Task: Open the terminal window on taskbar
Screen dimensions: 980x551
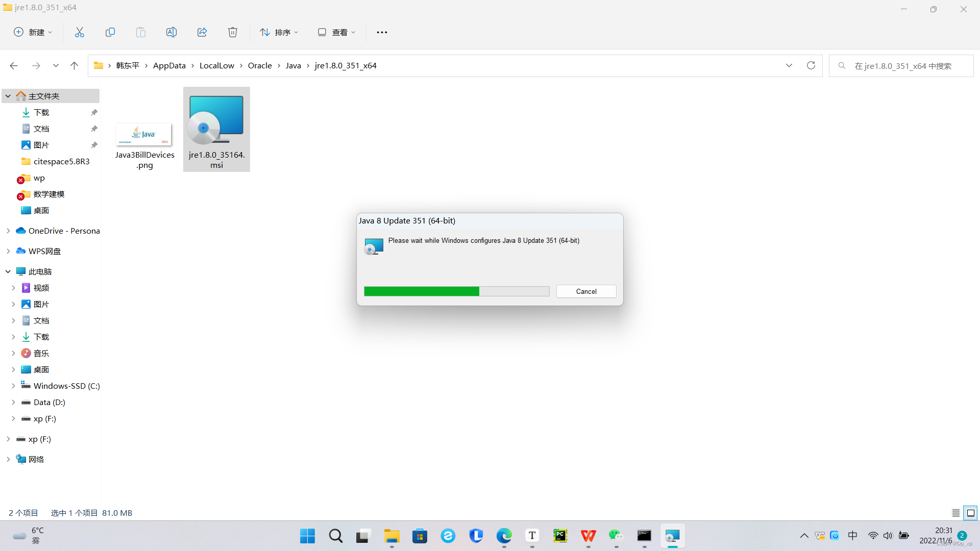Action: point(644,536)
